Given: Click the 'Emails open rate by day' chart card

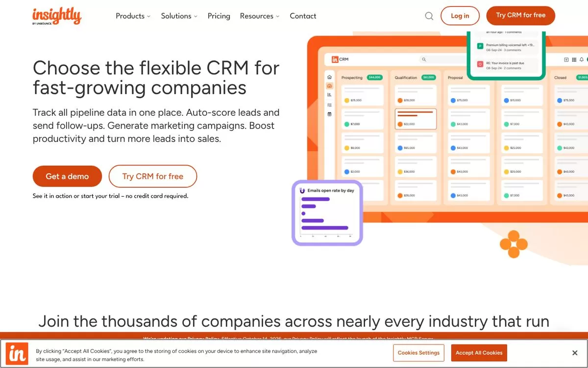Looking at the screenshot, I should [327, 213].
